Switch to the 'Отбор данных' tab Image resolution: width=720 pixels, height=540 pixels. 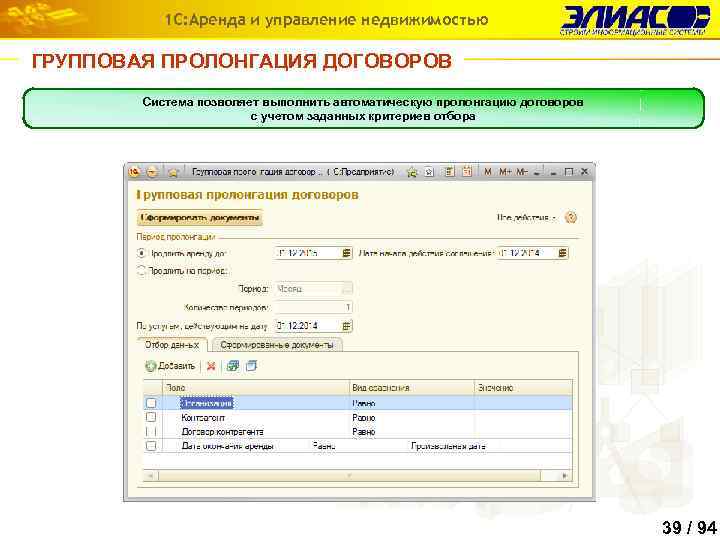172,345
